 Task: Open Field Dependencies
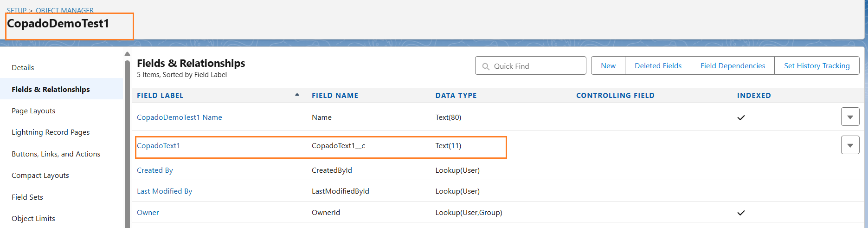[x=733, y=65]
